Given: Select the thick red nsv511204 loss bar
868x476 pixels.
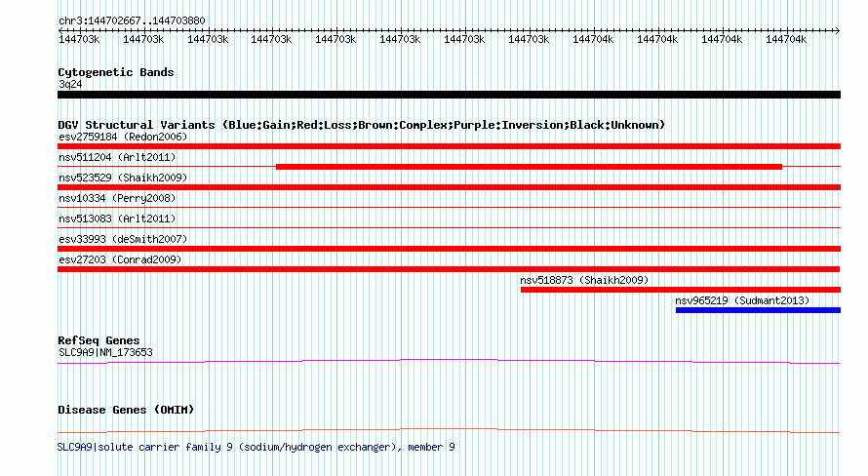Looking at the screenshot, I should (529, 167).
